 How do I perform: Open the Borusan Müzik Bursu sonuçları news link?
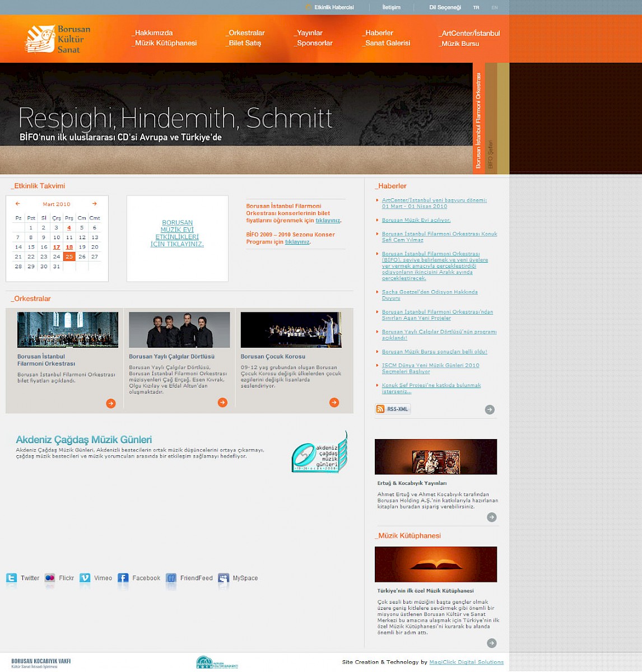click(434, 352)
